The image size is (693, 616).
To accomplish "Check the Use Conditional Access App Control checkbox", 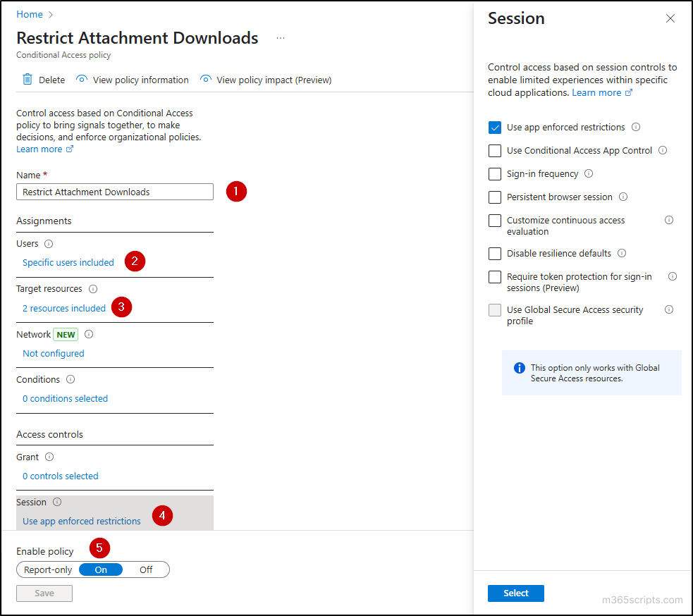I will pos(494,150).
